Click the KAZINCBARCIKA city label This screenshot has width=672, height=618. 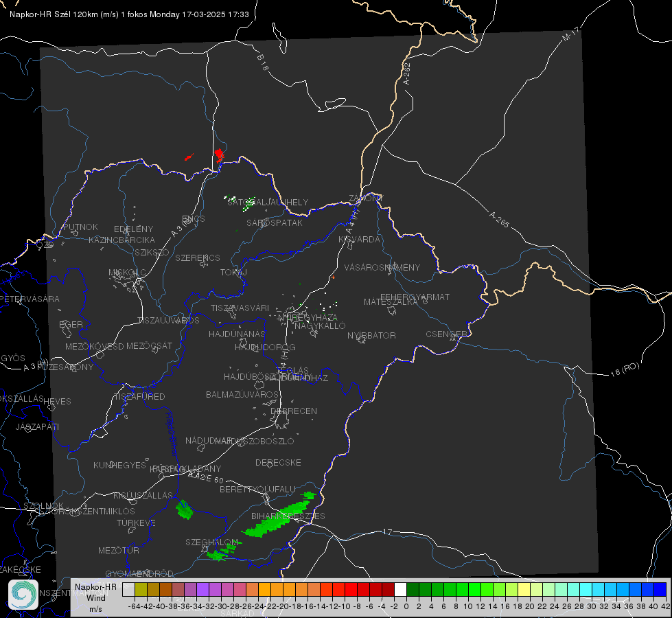[121, 240]
